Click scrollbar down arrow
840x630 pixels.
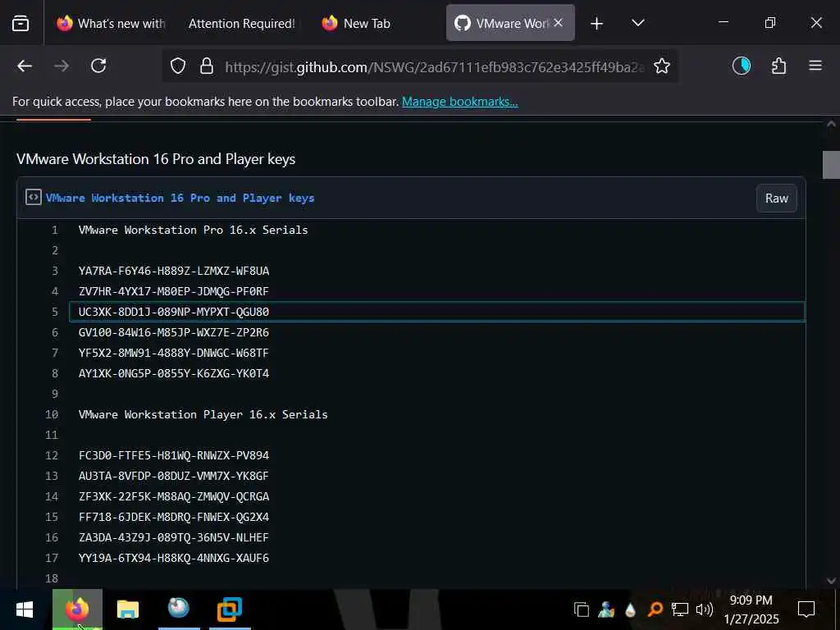point(831,581)
